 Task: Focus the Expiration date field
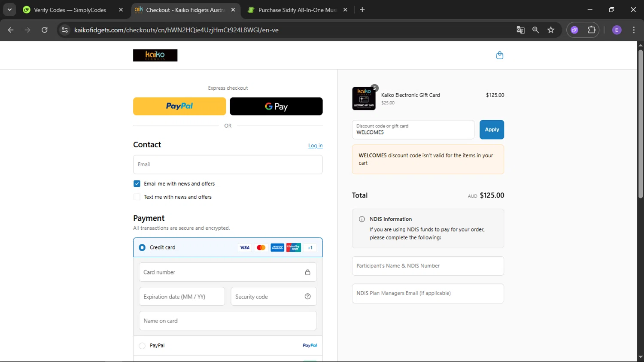(182, 297)
